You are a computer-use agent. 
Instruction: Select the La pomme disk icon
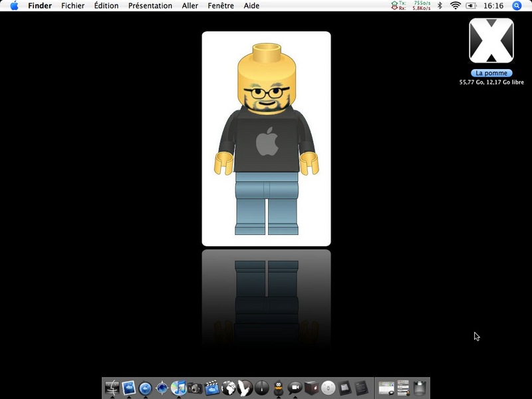(x=491, y=41)
